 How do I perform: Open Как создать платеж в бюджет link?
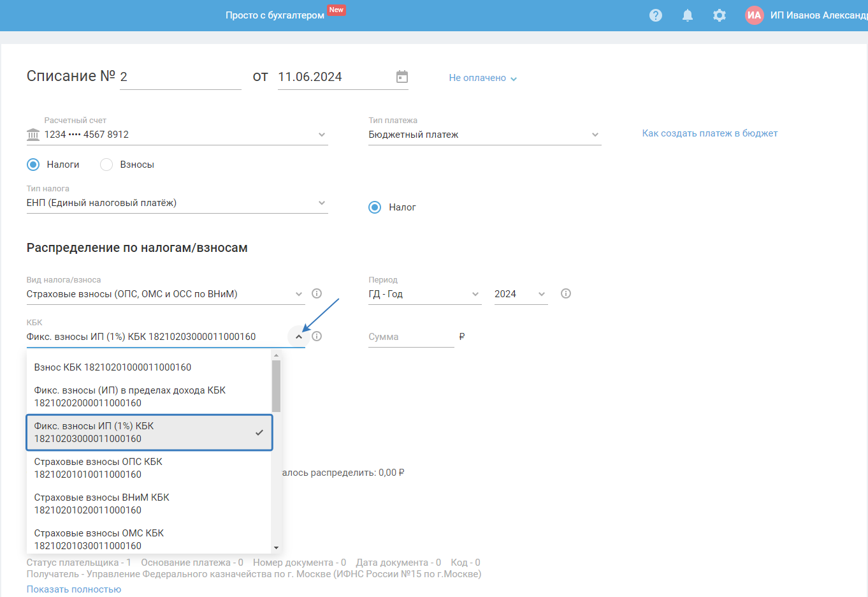(x=710, y=133)
